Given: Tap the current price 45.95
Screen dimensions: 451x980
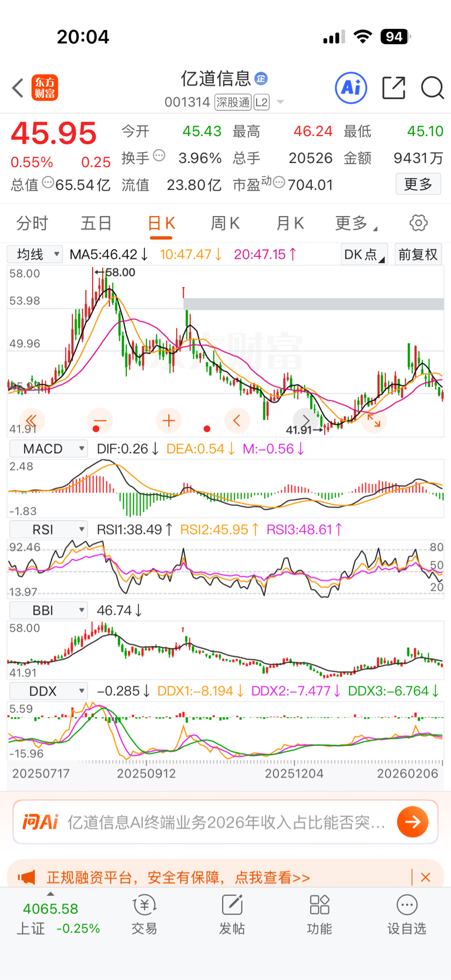Looking at the screenshot, I should 53,133.
